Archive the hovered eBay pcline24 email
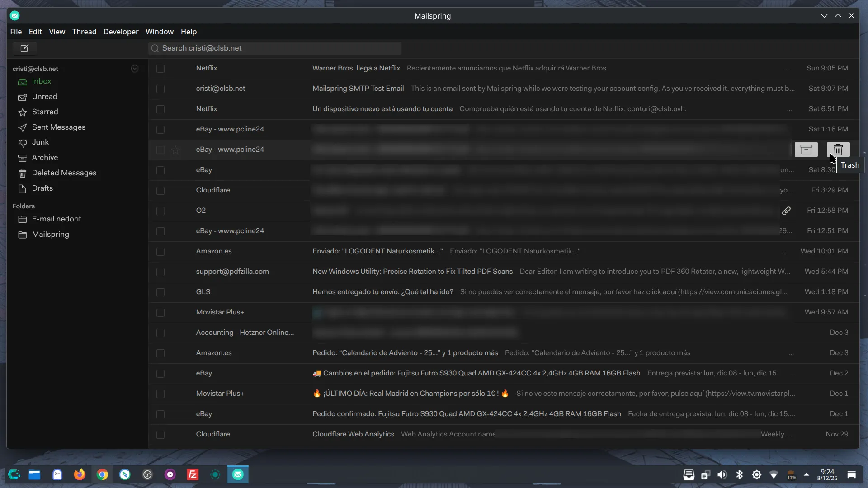The image size is (868, 488). pos(806,150)
